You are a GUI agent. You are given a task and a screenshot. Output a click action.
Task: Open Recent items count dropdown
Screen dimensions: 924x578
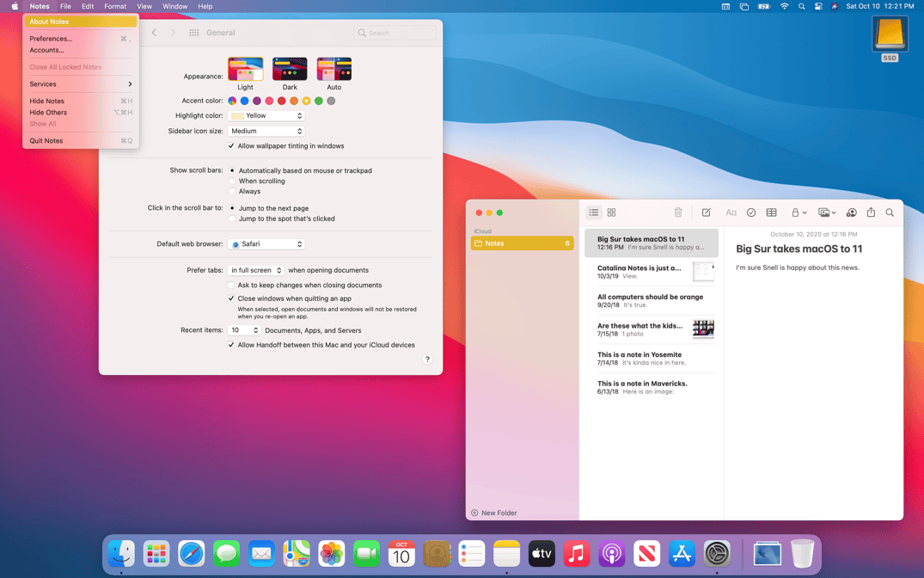tap(244, 330)
